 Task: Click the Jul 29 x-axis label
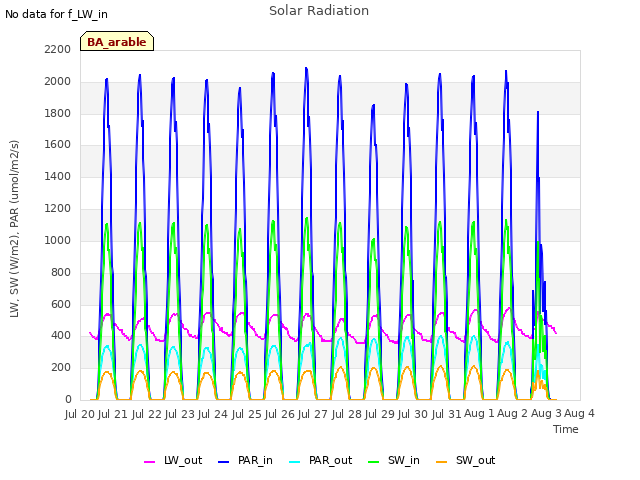[380, 414]
